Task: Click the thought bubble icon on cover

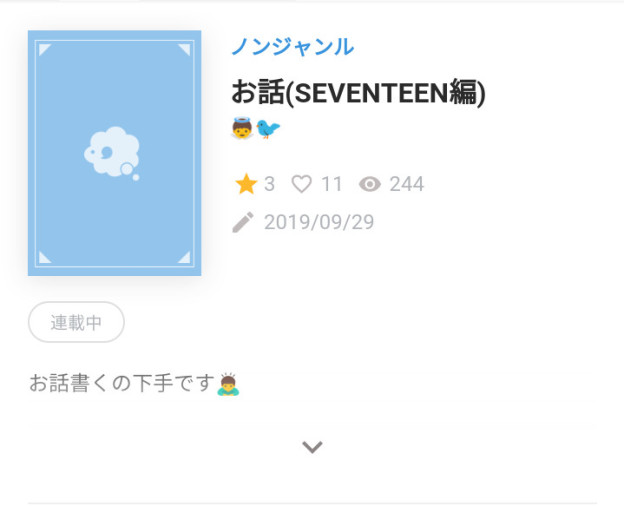Action: 112,153
